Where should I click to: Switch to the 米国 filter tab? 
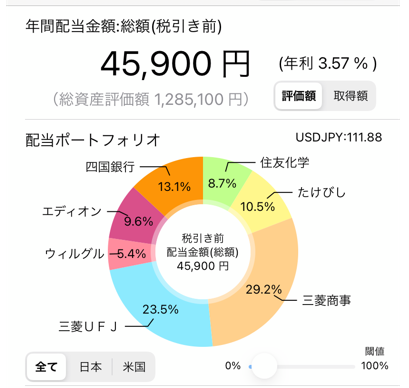134,367
